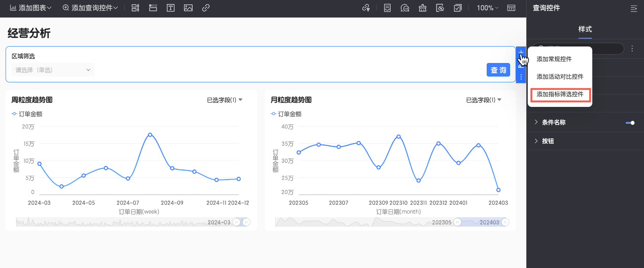Click the filter-bar layout icon in toolbar

coord(135,8)
